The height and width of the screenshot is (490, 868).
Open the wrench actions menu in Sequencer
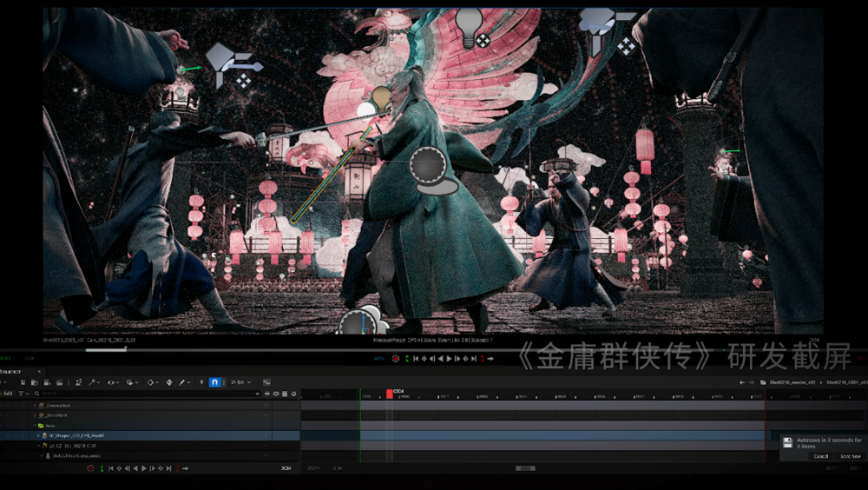[95, 382]
